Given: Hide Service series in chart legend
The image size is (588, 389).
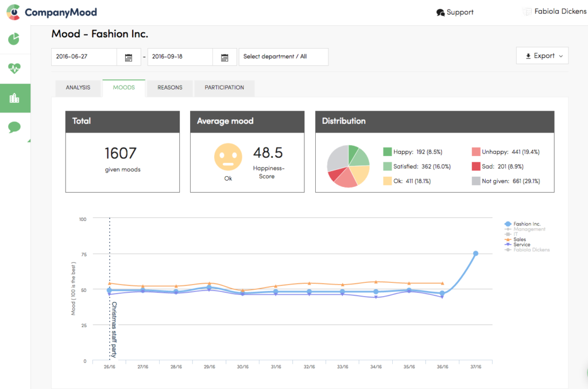Looking at the screenshot, I should click(x=517, y=244).
